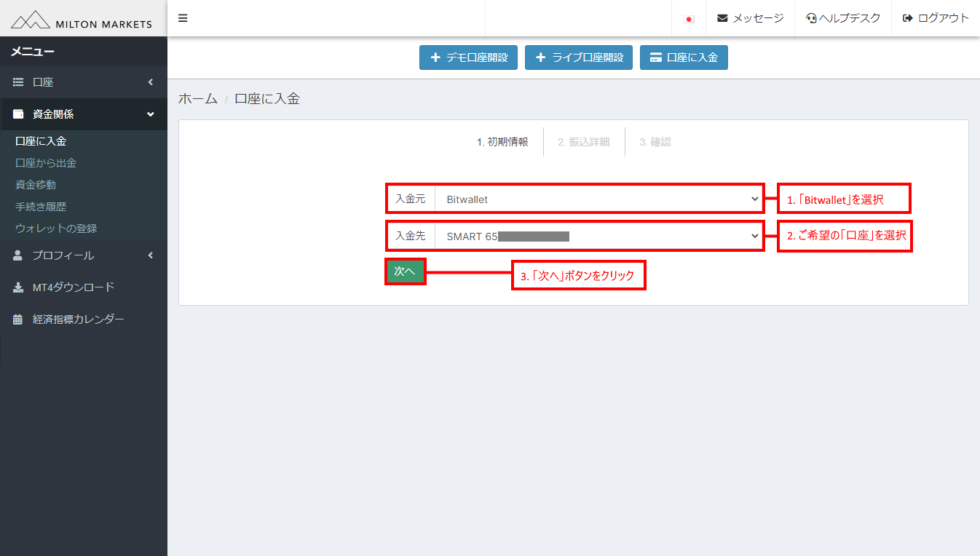Switch to the 2. 振込詳細 step
Screen dimensions: 980x556
point(584,141)
